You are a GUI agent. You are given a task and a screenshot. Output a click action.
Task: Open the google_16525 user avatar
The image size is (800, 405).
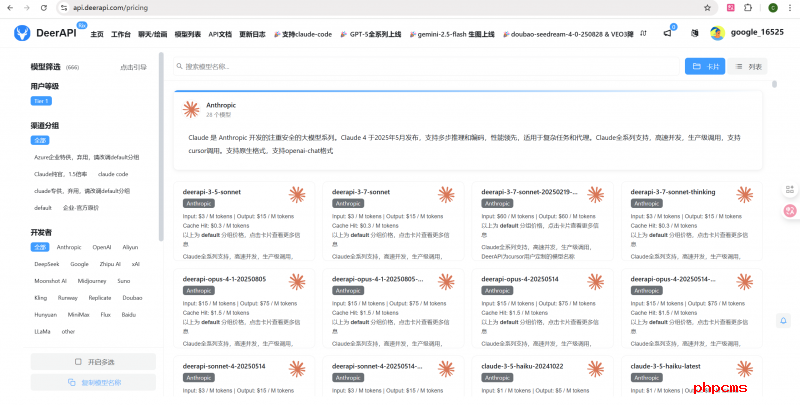tap(717, 33)
